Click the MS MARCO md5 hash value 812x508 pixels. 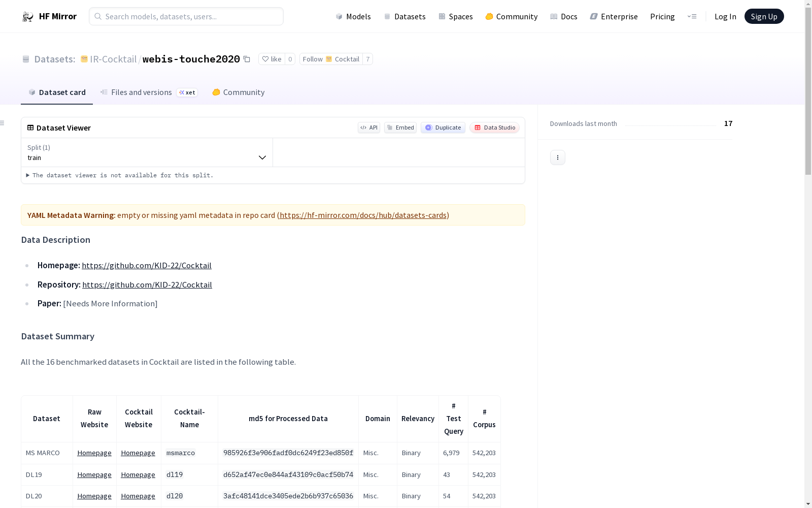coord(288,453)
